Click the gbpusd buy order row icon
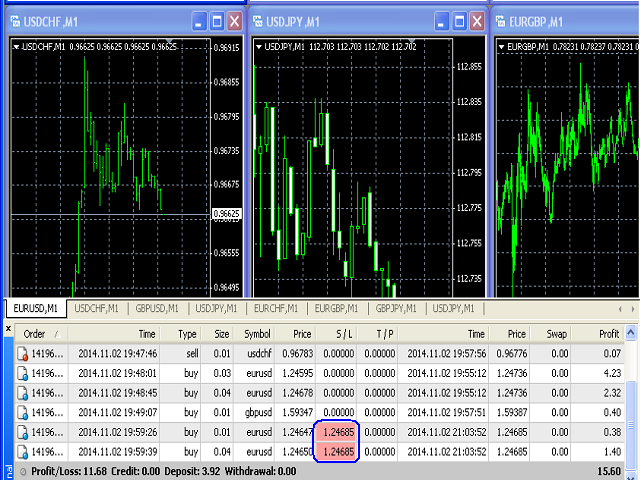The height and width of the screenshot is (480, 640). (x=21, y=411)
